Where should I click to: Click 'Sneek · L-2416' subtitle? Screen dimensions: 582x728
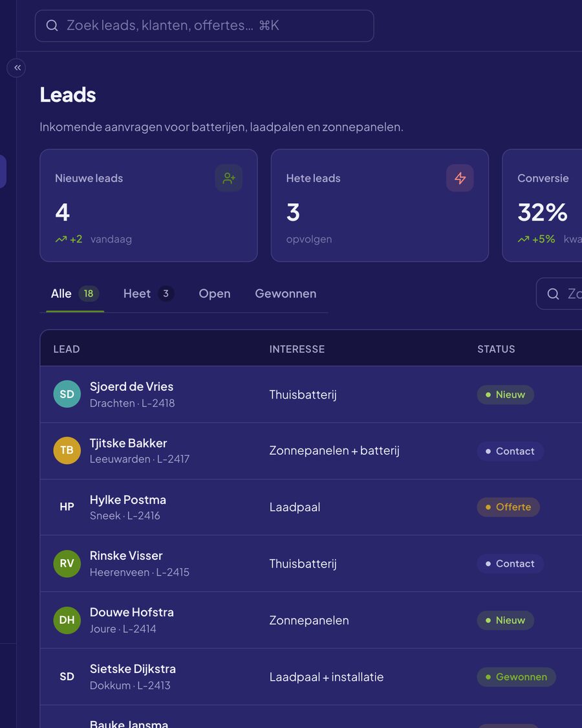pyautogui.click(x=125, y=515)
